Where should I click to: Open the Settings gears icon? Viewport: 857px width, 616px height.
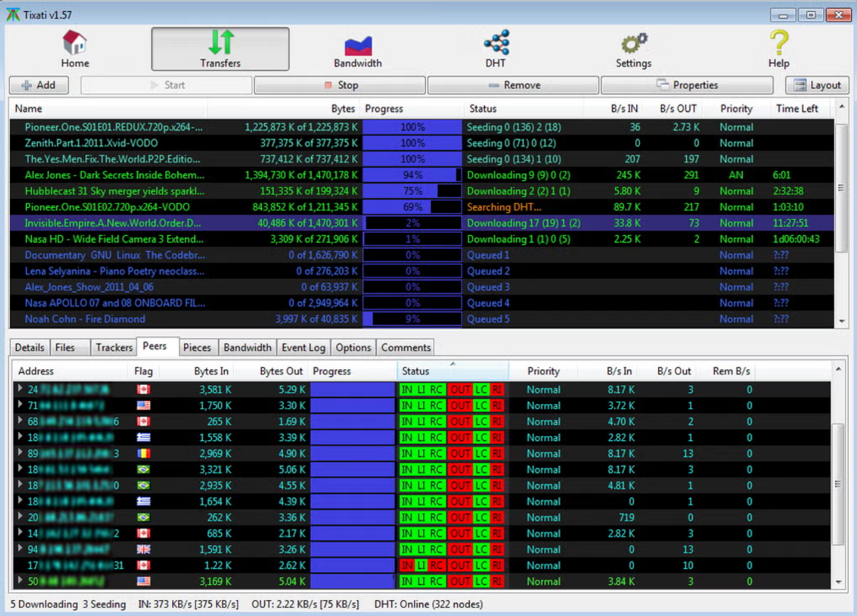tap(634, 43)
